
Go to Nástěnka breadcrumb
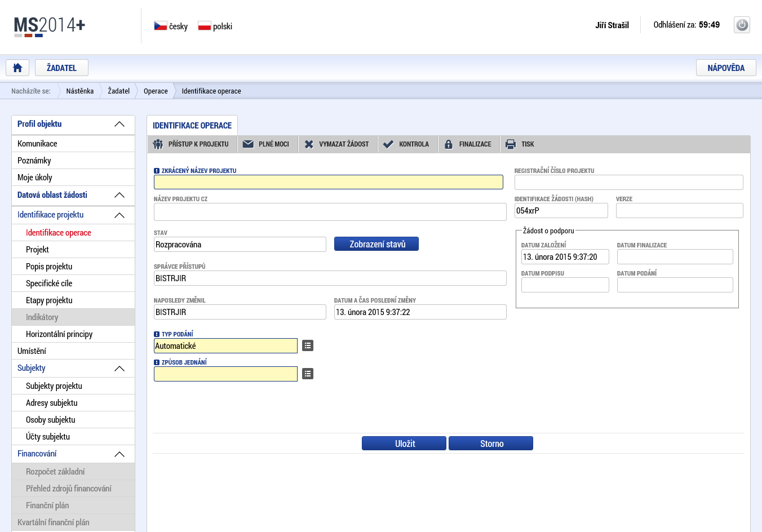point(80,91)
